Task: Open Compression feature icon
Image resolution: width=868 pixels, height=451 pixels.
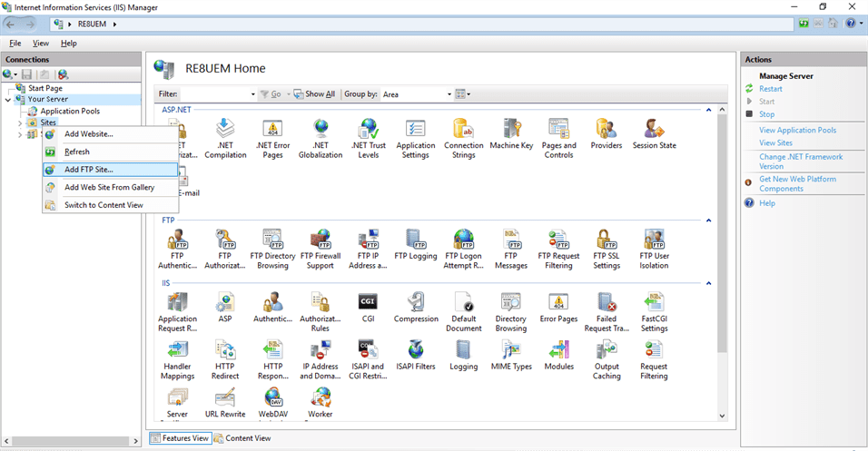Action: pos(416,308)
